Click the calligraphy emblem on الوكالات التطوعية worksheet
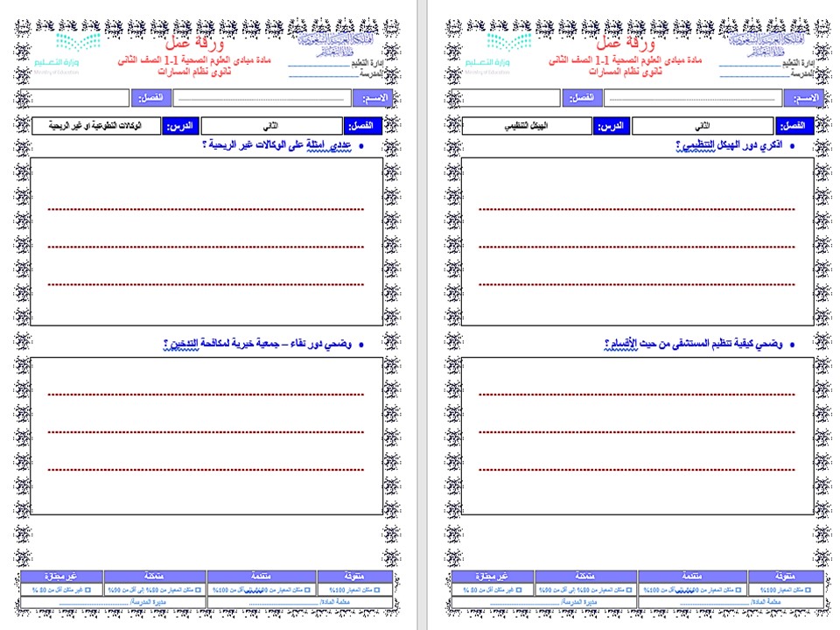The image size is (840, 630). coord(336,44)
